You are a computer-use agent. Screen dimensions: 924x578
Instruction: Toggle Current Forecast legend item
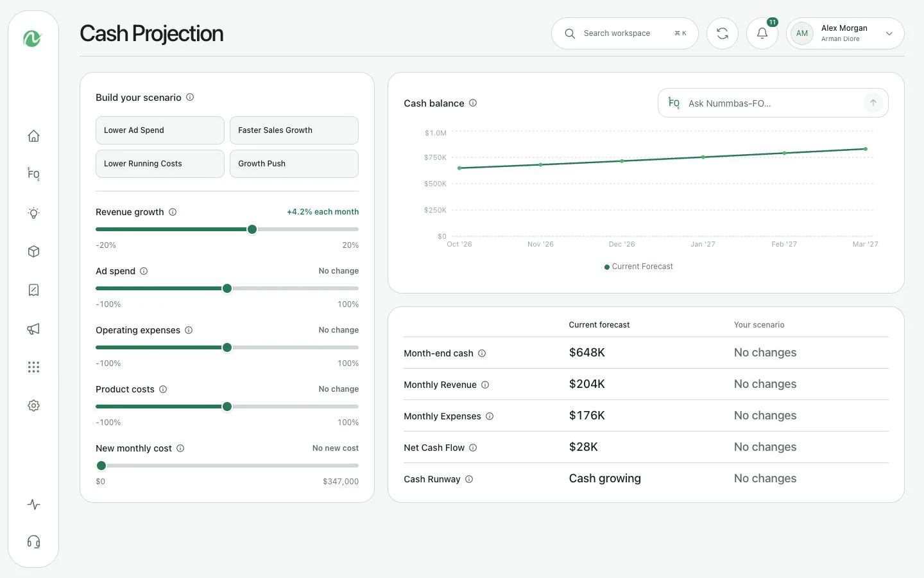click(638, 267)
